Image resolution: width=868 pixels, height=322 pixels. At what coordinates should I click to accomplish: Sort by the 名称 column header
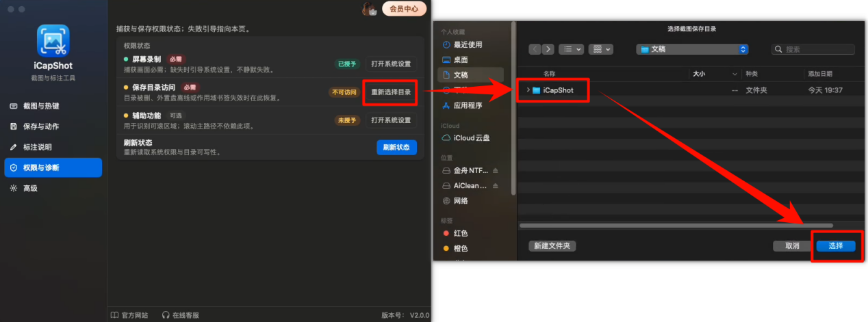[x=550, y=73]
